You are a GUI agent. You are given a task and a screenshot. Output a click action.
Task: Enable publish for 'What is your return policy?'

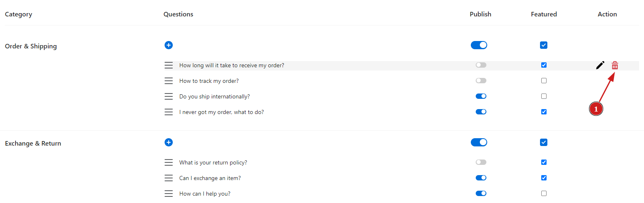(481, 162)
